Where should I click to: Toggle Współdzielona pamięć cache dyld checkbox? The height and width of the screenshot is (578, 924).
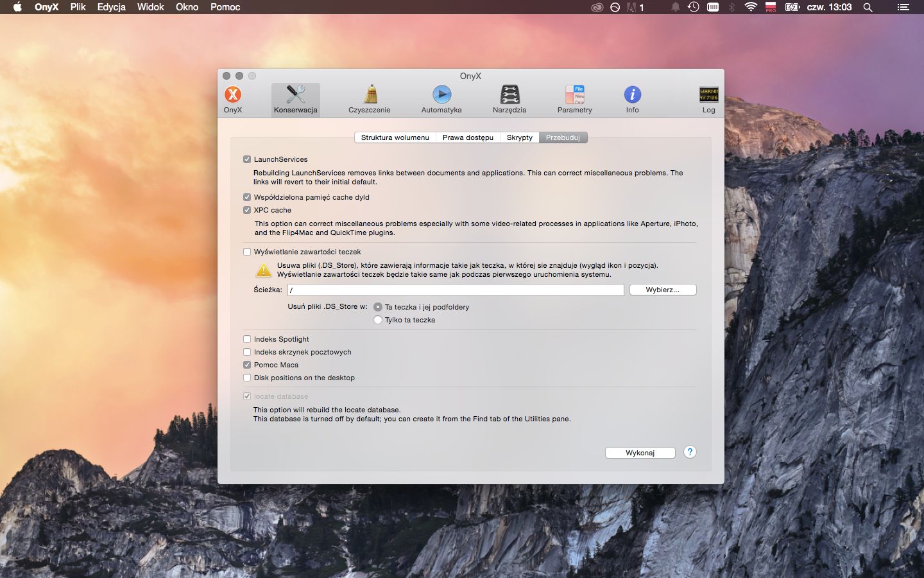[247, 197]
